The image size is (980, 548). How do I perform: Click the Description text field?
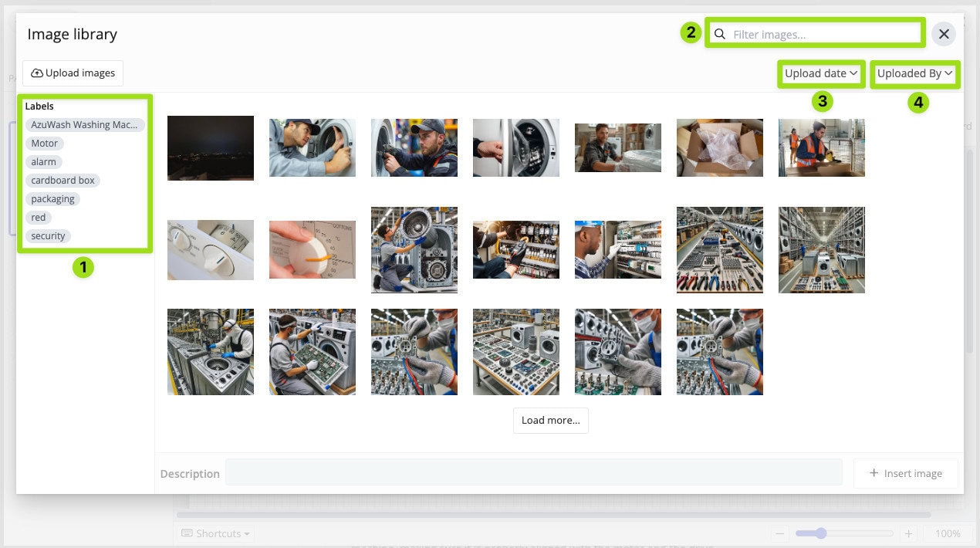pos(533,473)
